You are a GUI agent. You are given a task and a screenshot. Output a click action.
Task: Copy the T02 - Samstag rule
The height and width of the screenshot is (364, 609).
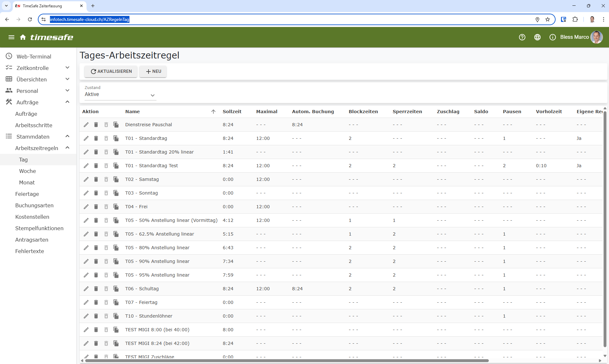tap(116, 179)
